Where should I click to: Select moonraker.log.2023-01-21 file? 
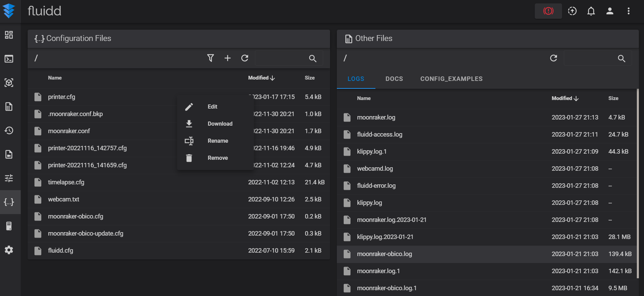pyautogui.click(x=487, y=220)
